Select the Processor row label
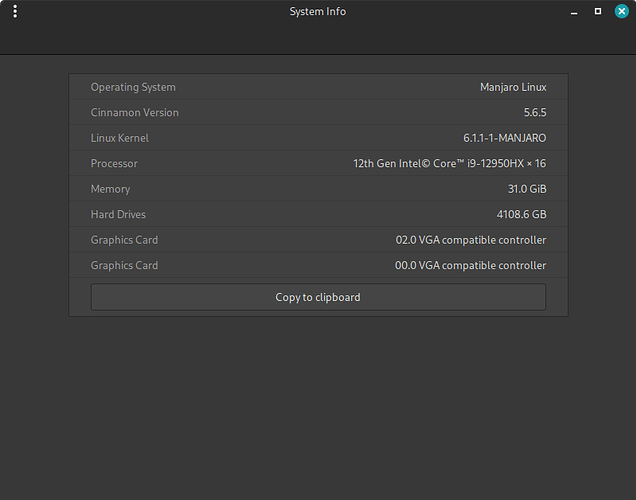 click(114, 163)
